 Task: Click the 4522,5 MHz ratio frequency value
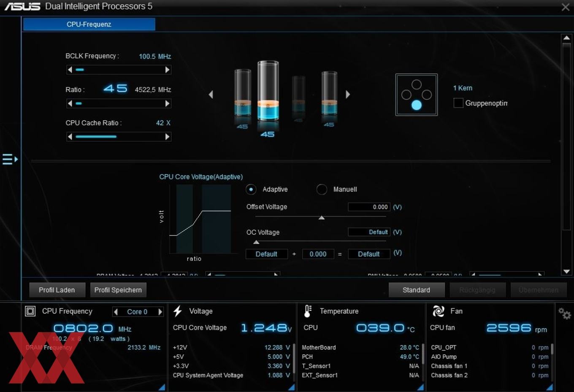tap(153, 89)
